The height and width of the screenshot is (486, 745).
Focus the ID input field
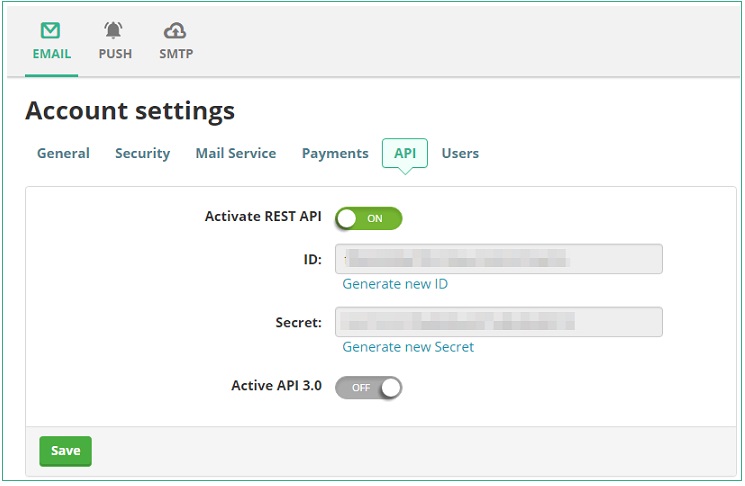[498, 259]
